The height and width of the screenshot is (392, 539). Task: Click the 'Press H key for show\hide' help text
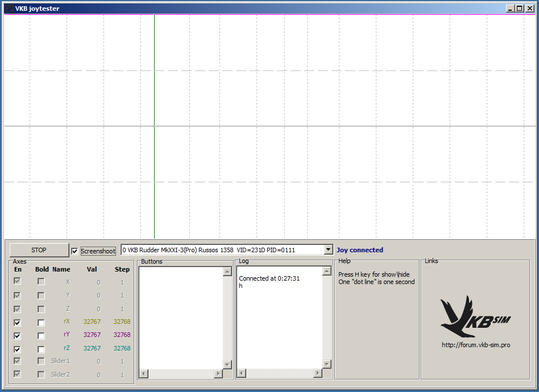[374, 274]
